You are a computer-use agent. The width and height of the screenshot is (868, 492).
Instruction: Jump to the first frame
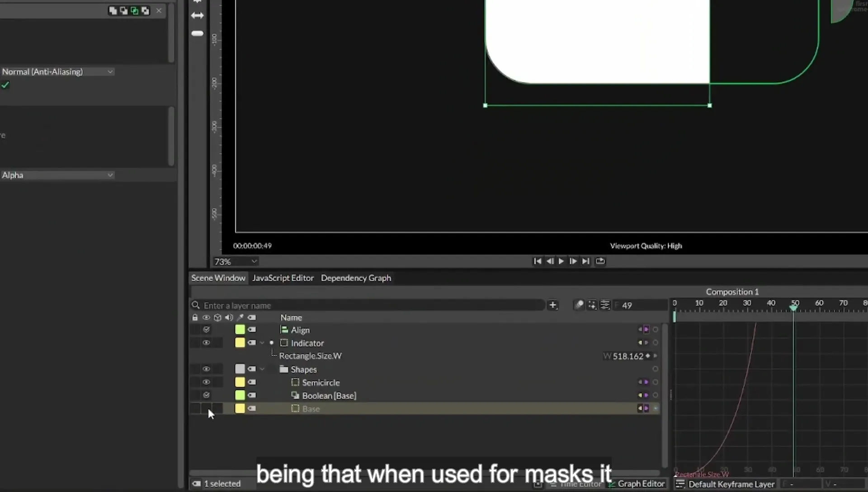pos(538,261)
